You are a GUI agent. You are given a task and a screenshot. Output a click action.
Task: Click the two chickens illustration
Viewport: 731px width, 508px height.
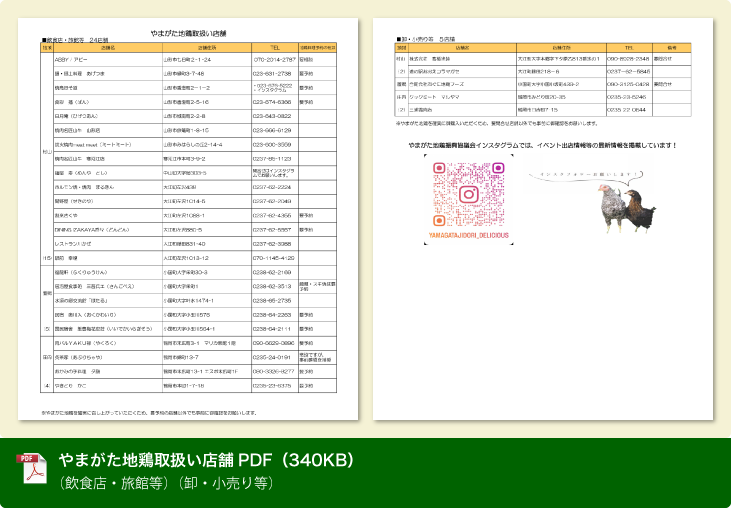click(627, 208)
